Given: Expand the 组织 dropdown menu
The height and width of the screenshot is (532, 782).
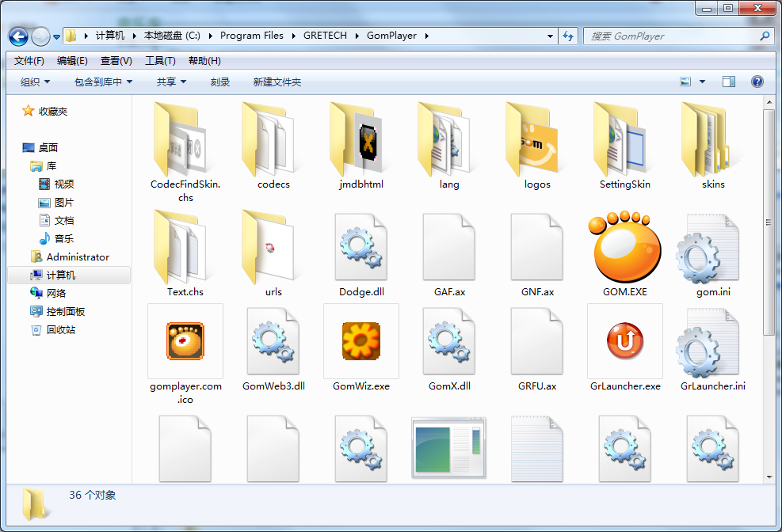Looking at the screenshot, I should coord(35,82).
